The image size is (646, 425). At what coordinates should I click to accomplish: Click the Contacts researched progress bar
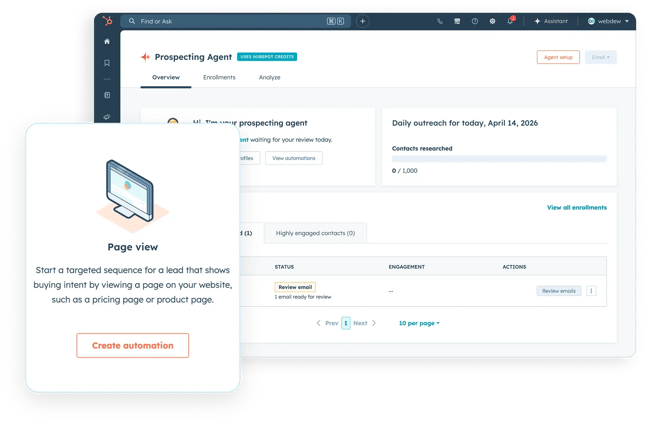click(499, 159)
